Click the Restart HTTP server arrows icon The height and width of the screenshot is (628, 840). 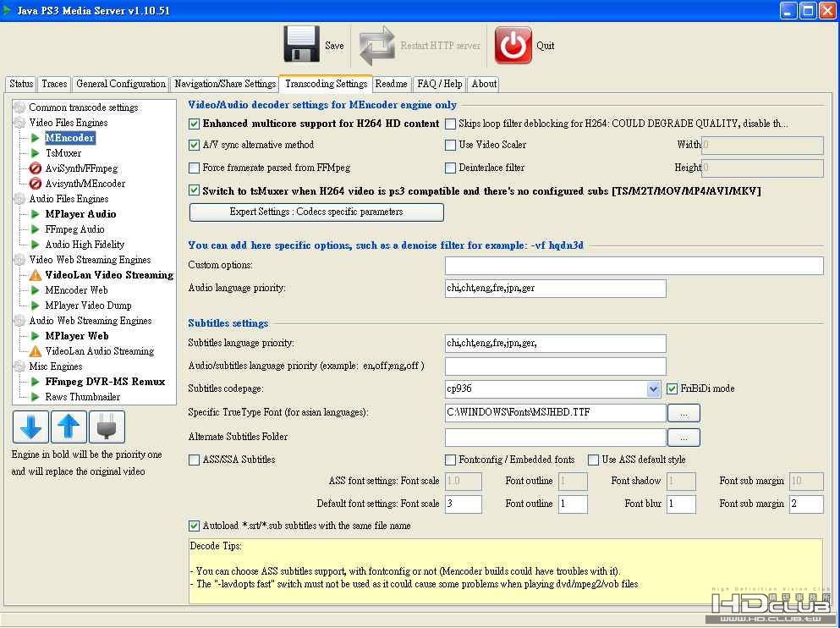click(376, 46)
